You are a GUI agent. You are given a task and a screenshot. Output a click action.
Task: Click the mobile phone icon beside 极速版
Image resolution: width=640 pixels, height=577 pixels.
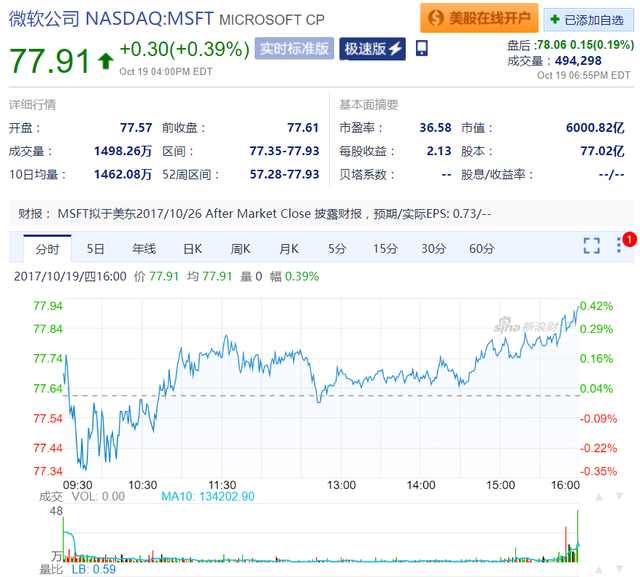point(422,49)
